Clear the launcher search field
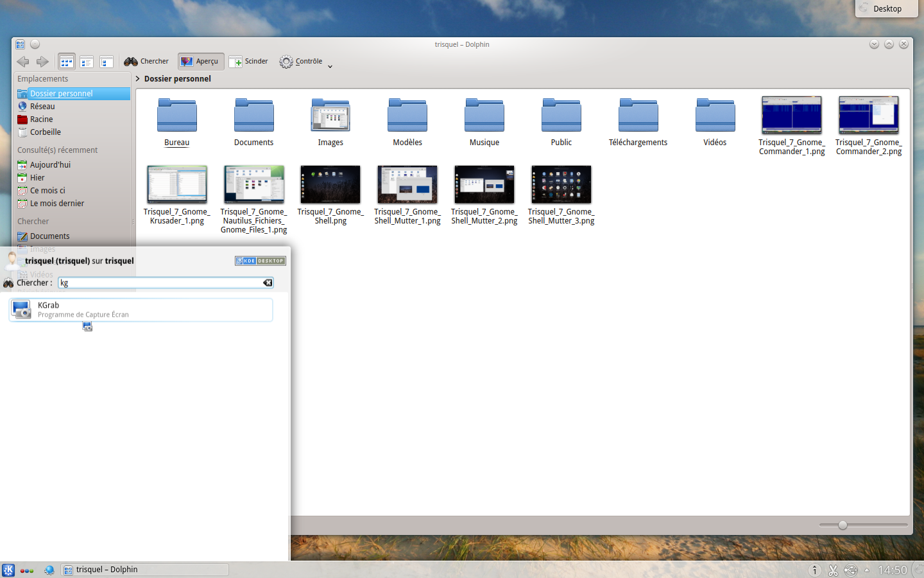The height and width of the screenshot is (578, 924). (x=268, y=283)
